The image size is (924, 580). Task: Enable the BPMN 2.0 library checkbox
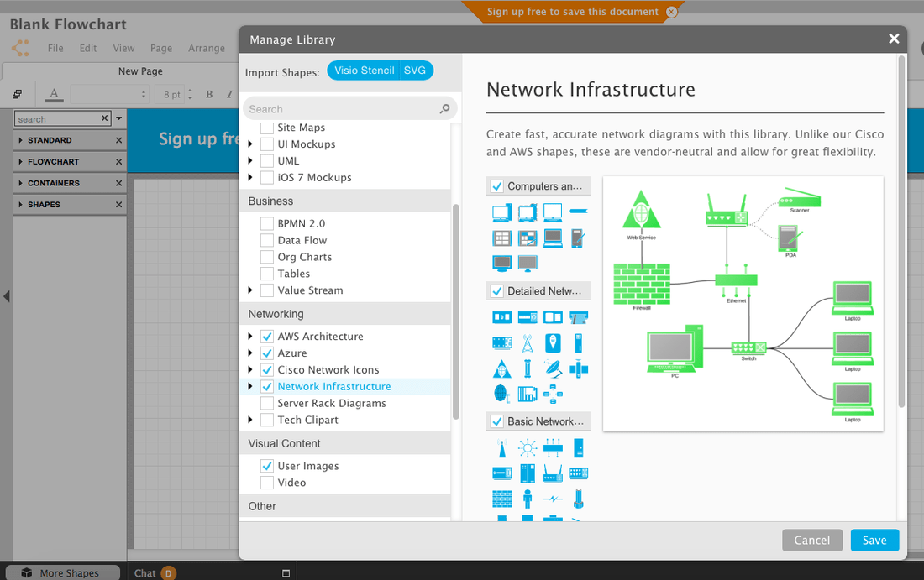(267, 224)
